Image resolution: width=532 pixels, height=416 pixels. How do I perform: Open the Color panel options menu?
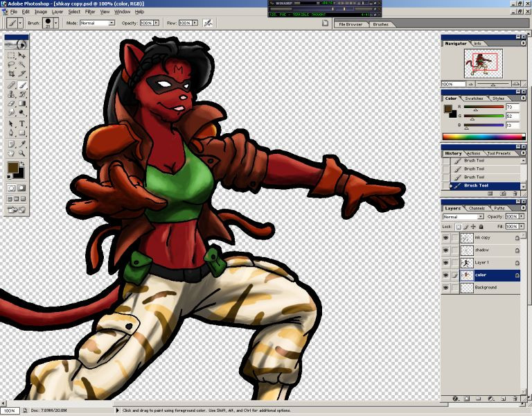[x=523, y=98]
